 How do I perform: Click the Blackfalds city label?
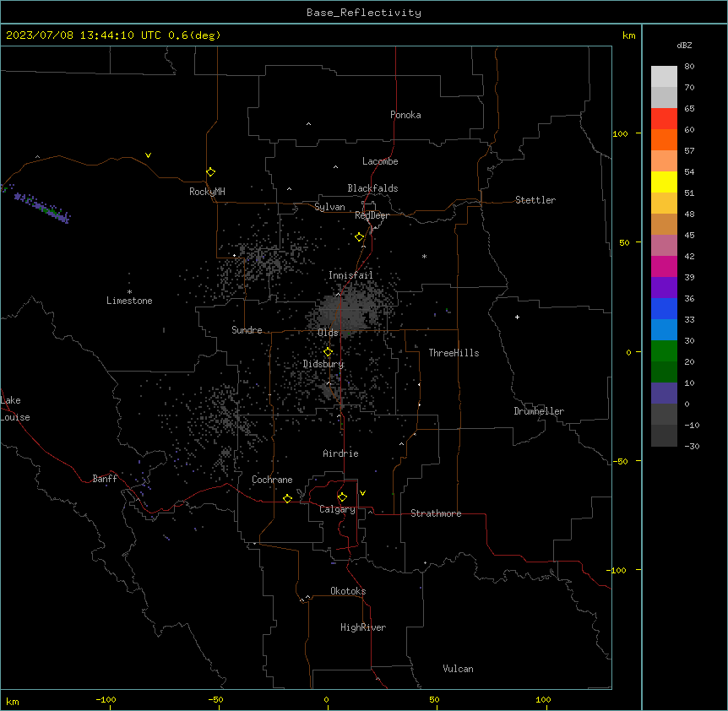pyautogui.click(x=372, y=188)
